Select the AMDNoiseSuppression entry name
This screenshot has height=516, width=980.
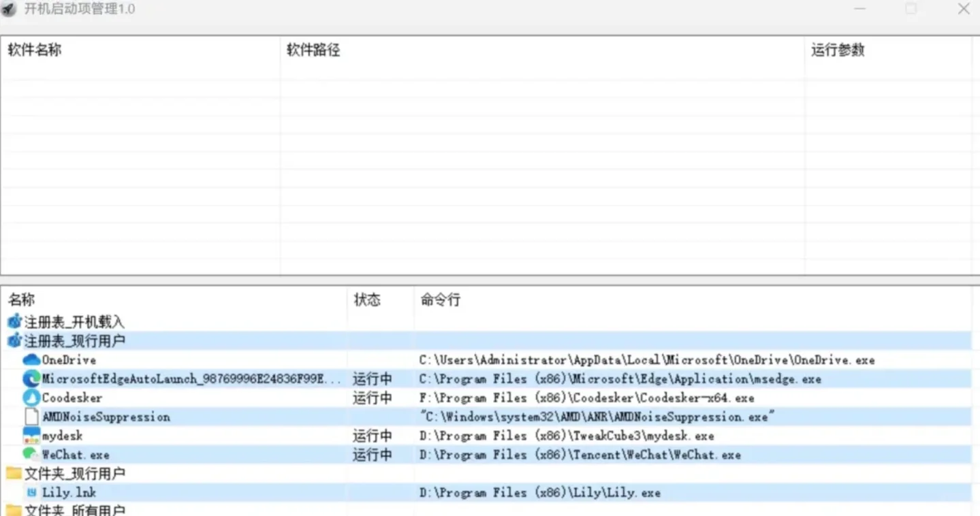pos(106,417)
